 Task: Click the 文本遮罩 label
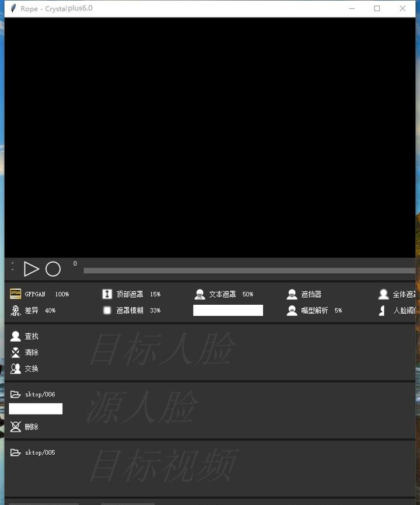click(222, 294)
